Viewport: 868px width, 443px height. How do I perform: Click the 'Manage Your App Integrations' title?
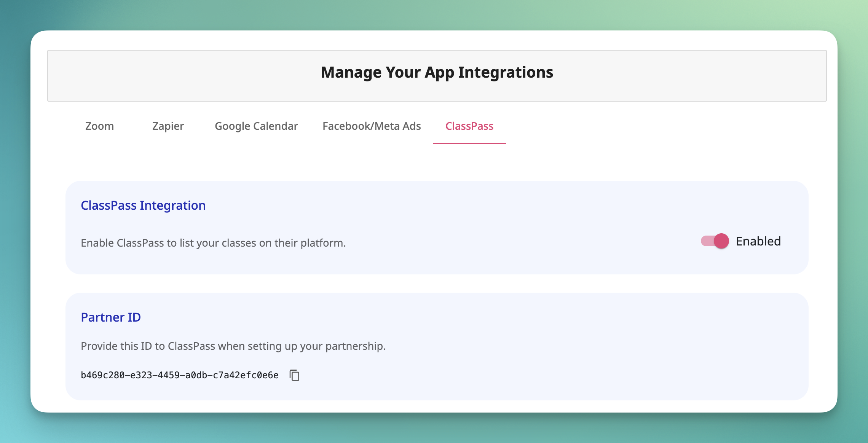click(x=437, y=72)
